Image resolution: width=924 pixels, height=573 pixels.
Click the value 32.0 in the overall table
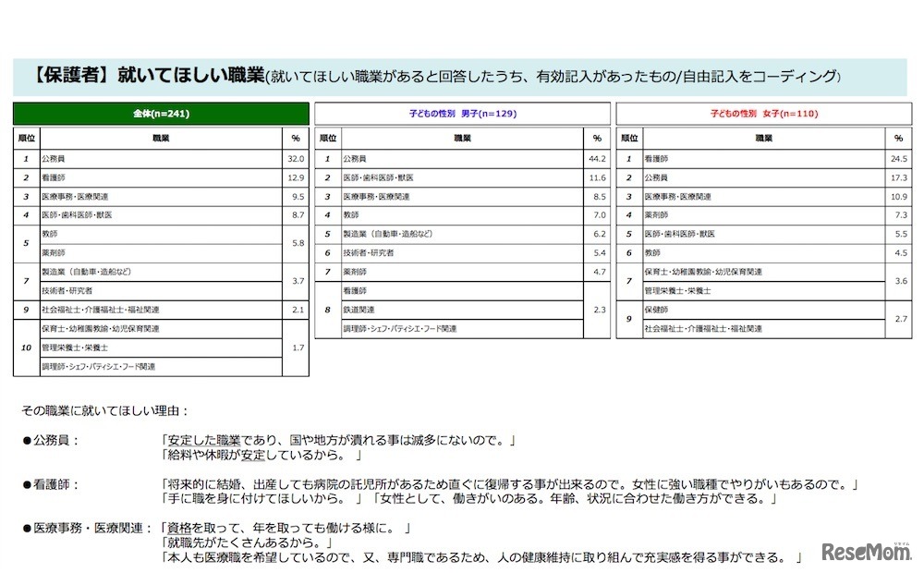296,159
